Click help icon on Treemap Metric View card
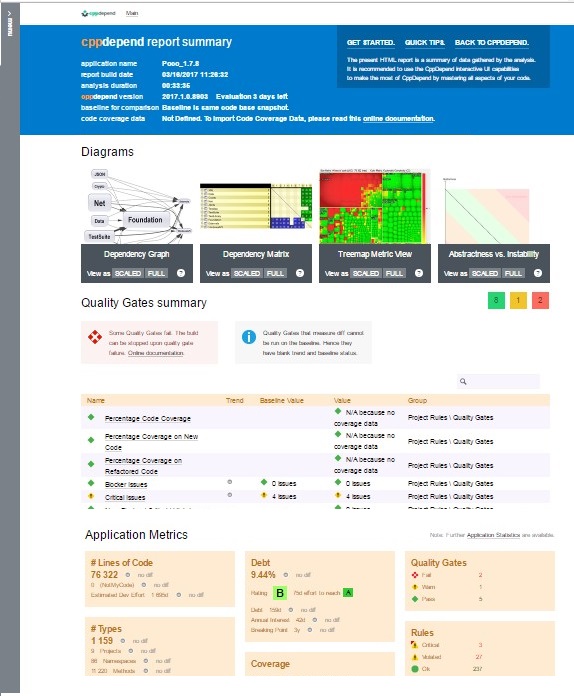The image size is (574, 696). tap(419, 273)
